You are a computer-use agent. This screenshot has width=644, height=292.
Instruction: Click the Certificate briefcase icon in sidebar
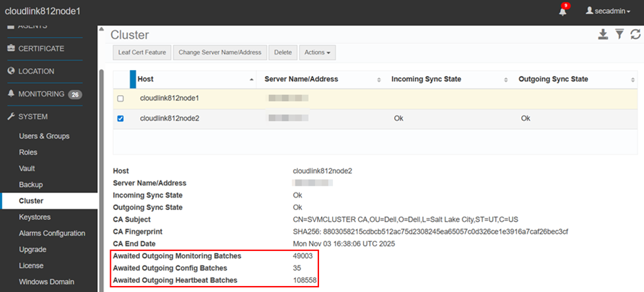tap(11, 49)
